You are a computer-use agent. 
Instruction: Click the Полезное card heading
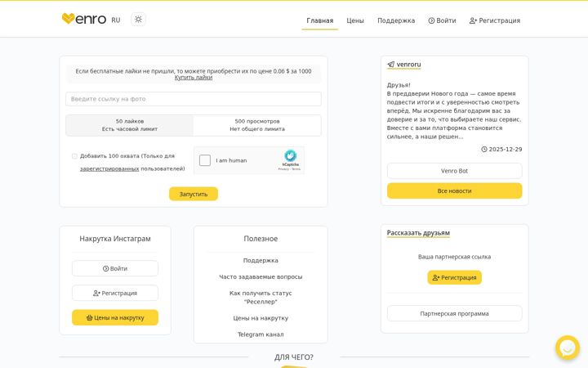(261, 239)
